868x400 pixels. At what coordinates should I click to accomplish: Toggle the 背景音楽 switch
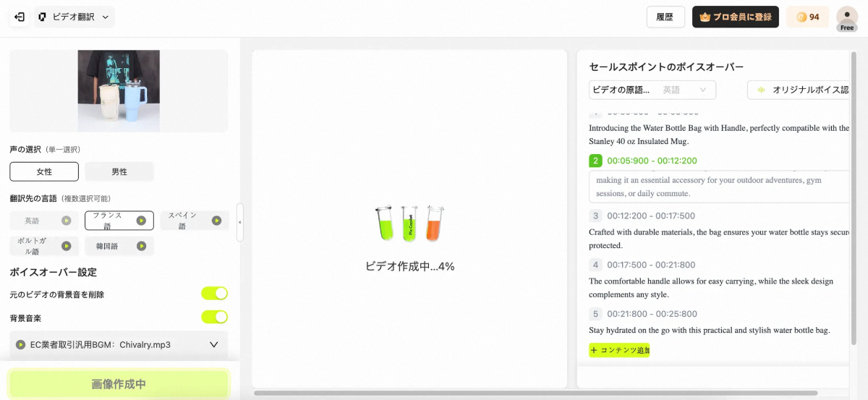214,317
